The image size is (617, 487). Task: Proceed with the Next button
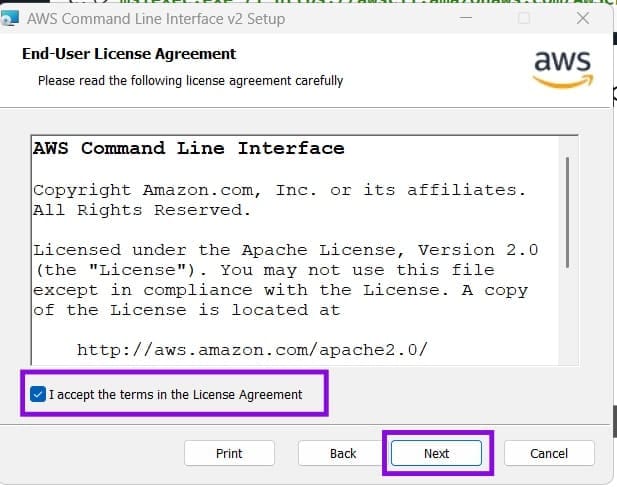point(436,453)
